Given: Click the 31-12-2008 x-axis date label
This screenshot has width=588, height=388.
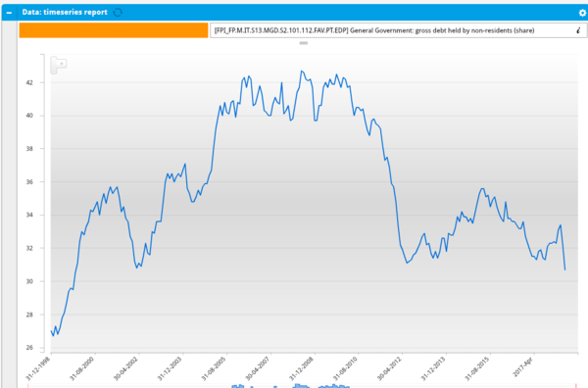Looking at the screenshot, I should coord(302,368).
